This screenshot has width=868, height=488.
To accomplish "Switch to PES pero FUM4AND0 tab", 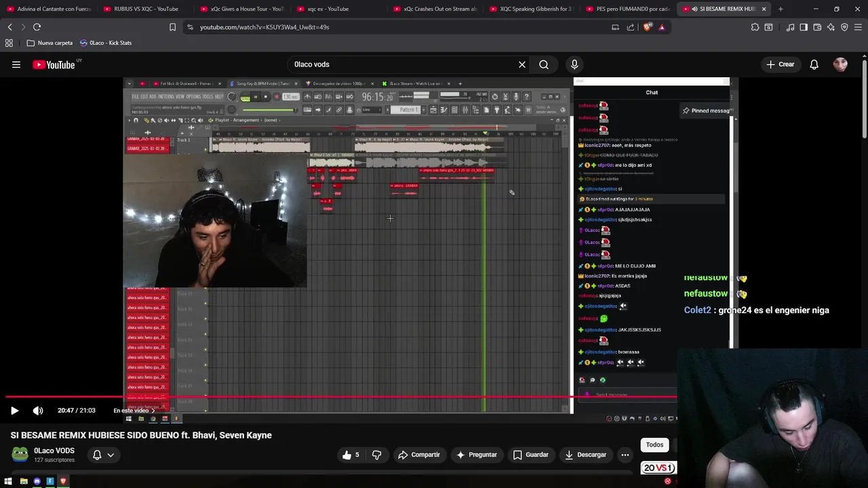I will click(629, 9).
